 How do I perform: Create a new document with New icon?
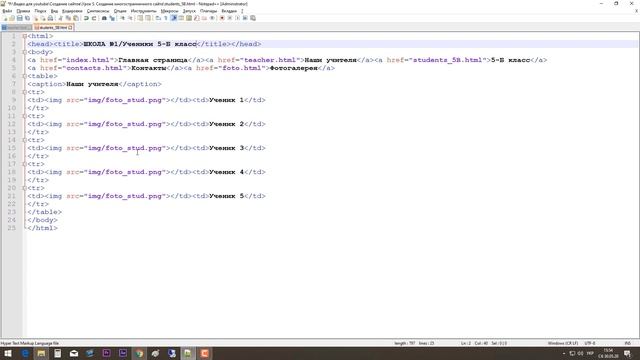pos(5,18)
